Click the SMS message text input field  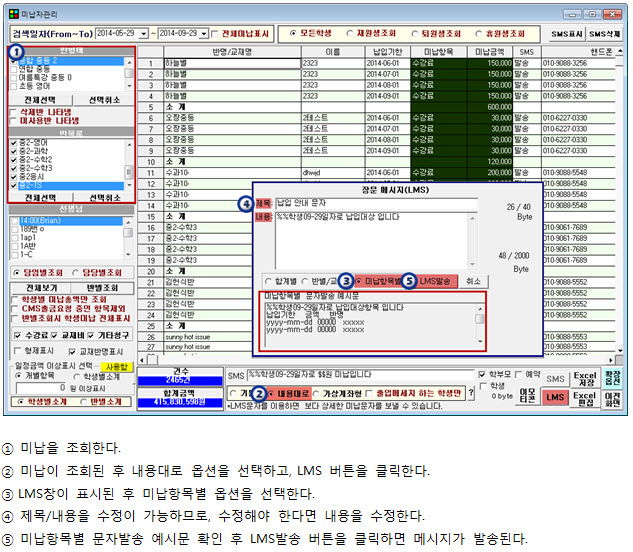tap(360, 375)
